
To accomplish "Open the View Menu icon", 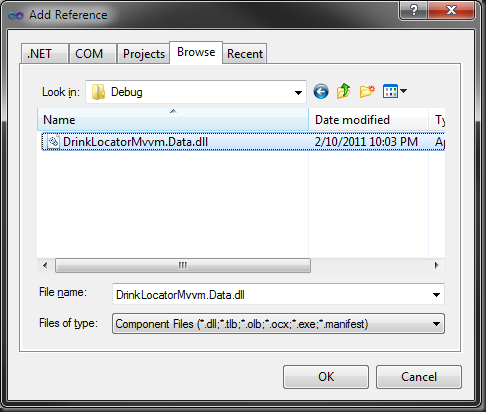I will (390, 91).
